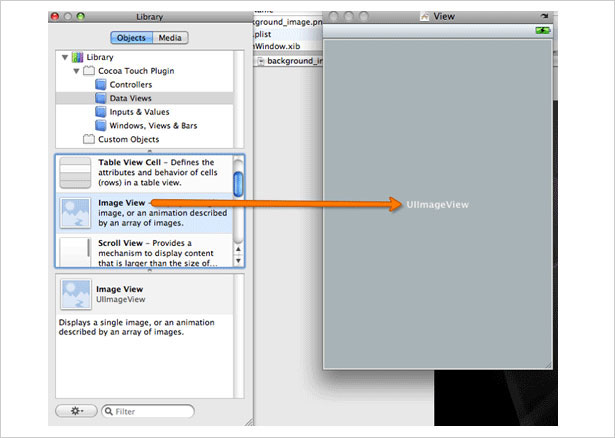This screenshot has height=438, width=615.
Task: Open the gear action dropdown menu
Action: pyautogui.click(x=76, y=411)
